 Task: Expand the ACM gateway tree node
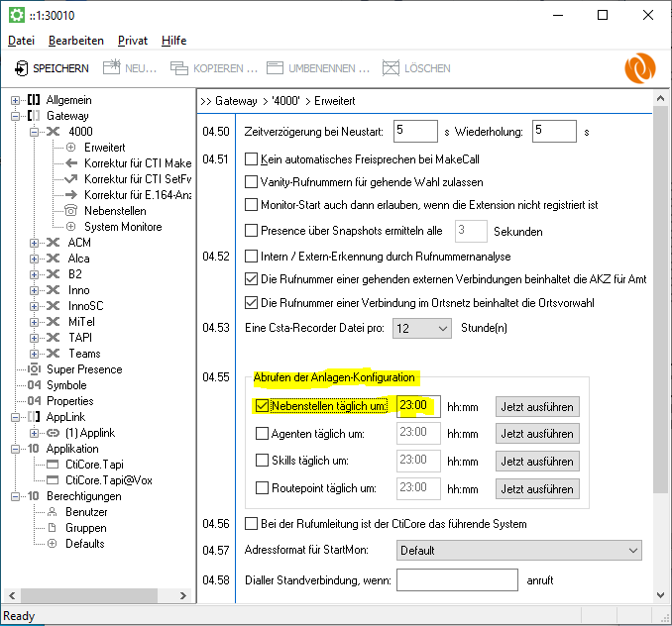[x=36, y=243]
